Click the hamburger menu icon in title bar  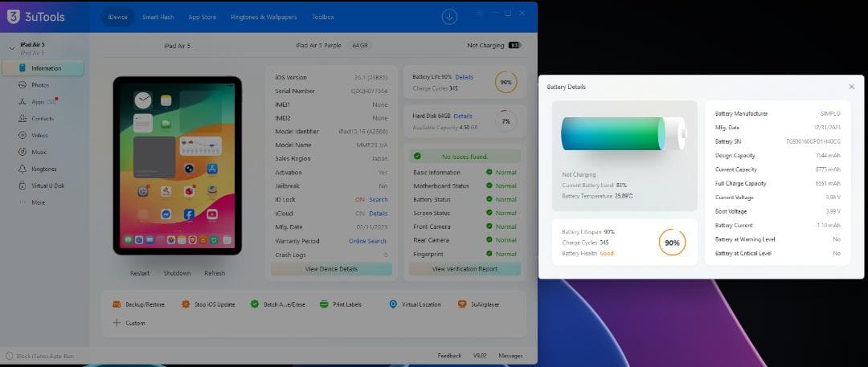point(479,14)
